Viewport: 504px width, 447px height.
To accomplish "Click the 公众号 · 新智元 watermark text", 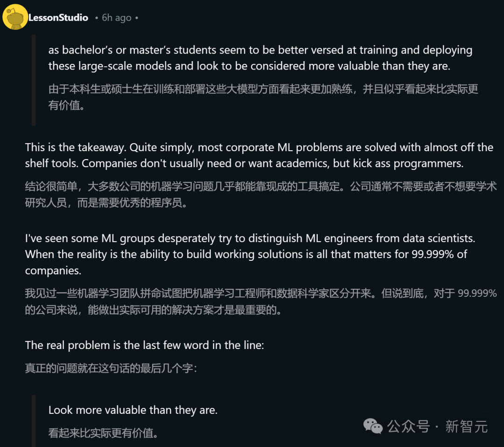I will (x=437, y=427).
